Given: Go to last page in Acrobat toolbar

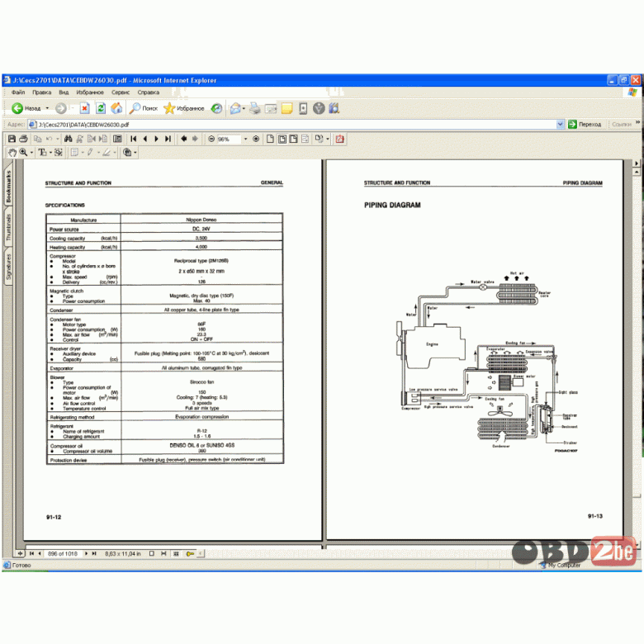Looking at the screenshot, I should click(168, 139).
